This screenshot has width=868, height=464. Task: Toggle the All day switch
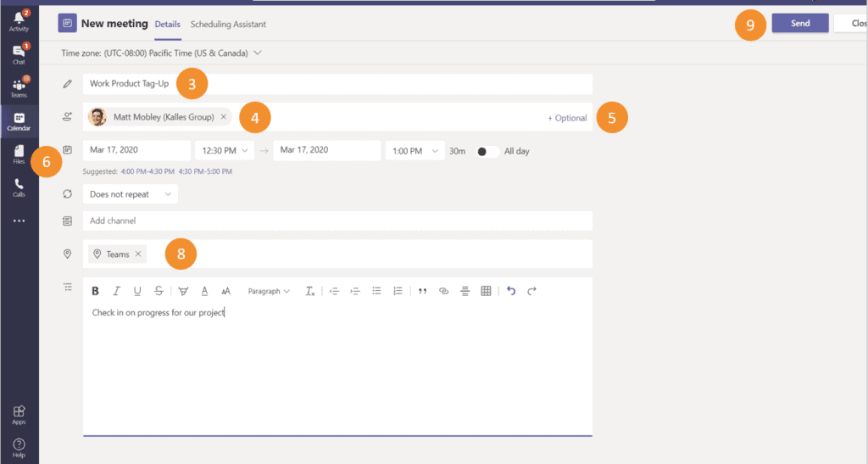[x=487, y=151]
